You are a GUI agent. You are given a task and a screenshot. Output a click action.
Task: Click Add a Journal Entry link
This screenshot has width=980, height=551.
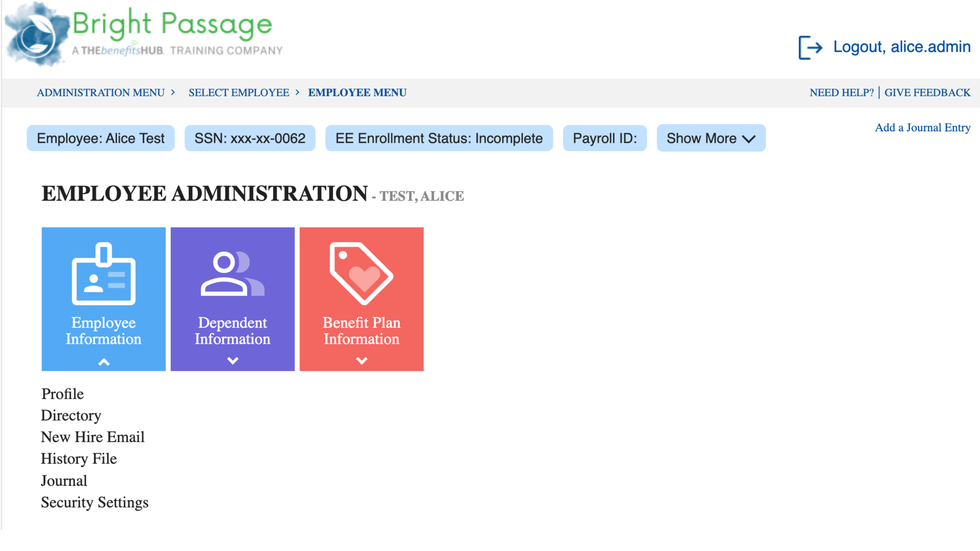922,128
